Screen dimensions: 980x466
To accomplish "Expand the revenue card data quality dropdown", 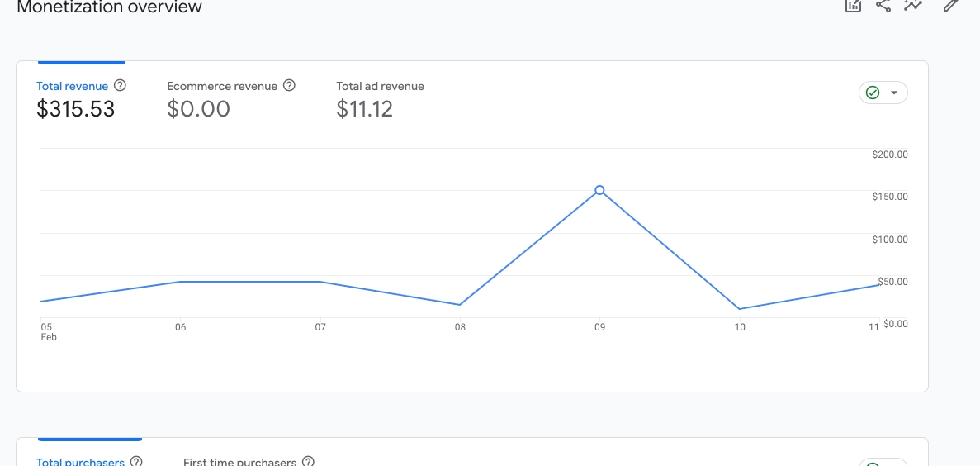I will 894,93.
